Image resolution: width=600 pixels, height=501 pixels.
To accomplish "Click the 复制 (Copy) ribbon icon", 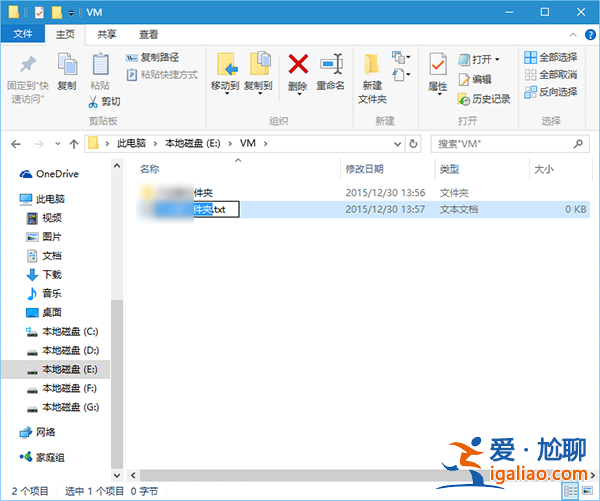I will pos(67,64).
